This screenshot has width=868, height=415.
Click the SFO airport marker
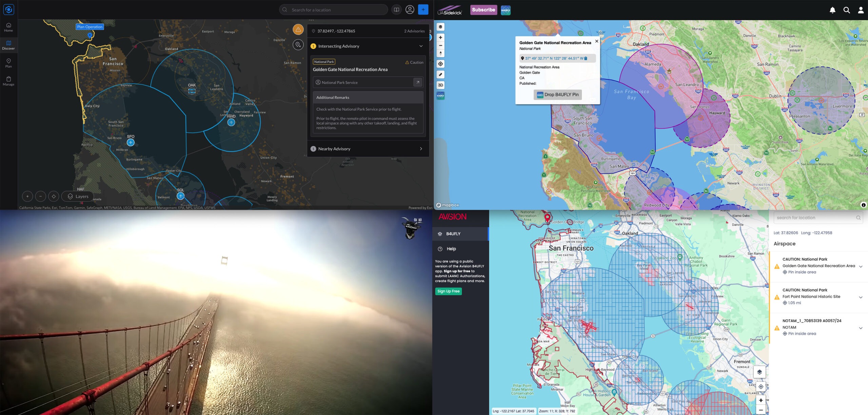131,143
